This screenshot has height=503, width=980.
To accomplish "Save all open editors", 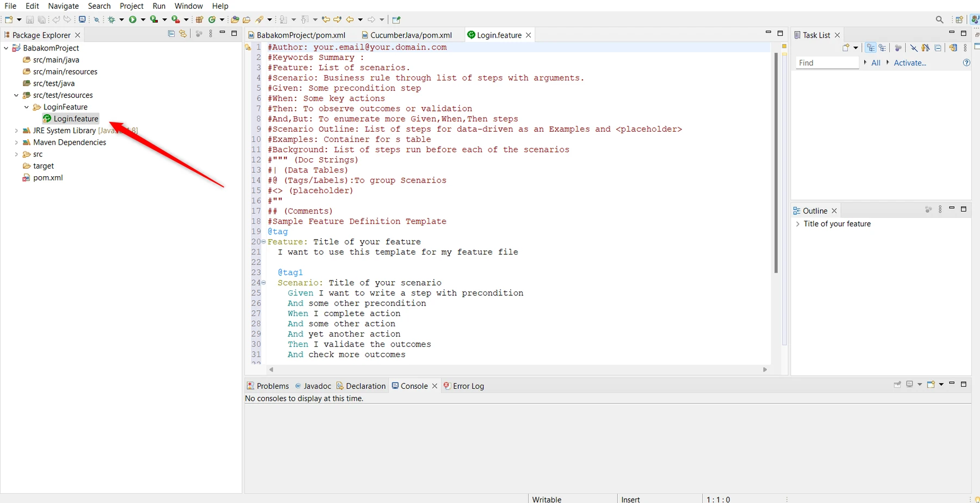I will (x=42, y=20).
